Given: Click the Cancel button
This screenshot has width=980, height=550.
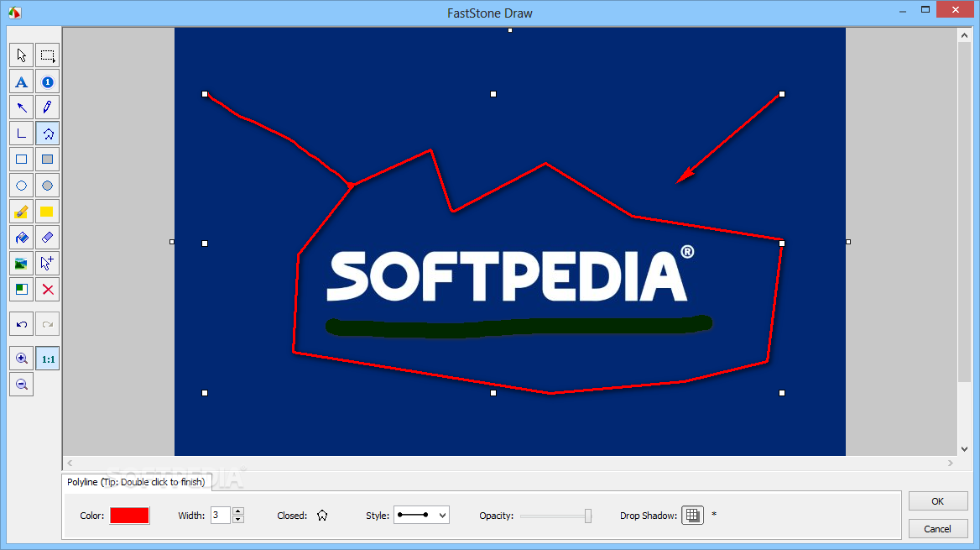Looking at the screenshot, I should tap(937, 529).
